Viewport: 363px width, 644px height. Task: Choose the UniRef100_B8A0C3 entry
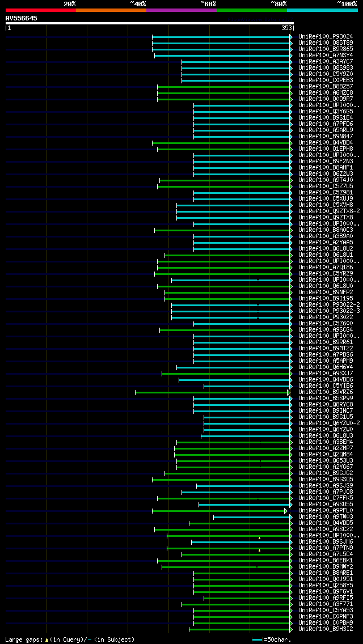[326, 230]
